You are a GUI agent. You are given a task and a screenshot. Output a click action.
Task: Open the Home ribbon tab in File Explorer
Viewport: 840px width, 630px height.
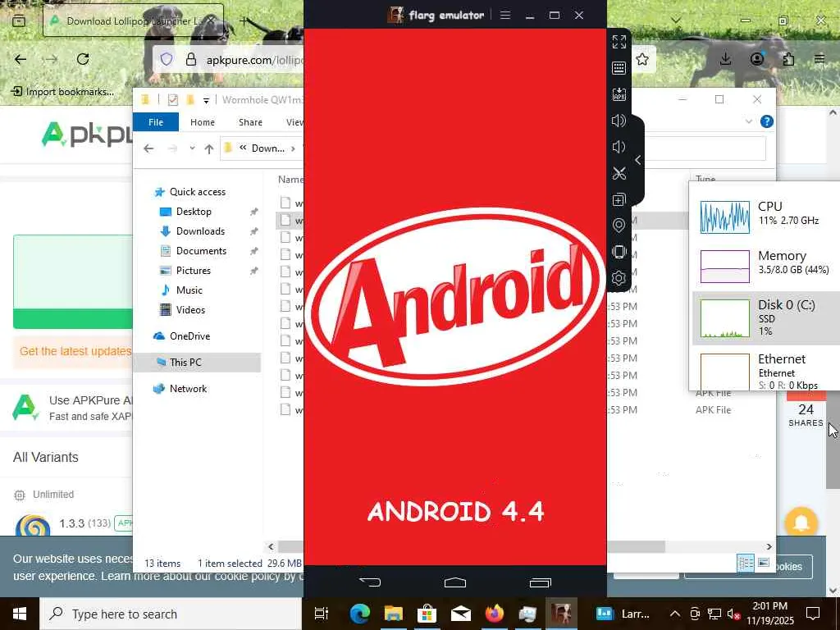pos(203,122)
